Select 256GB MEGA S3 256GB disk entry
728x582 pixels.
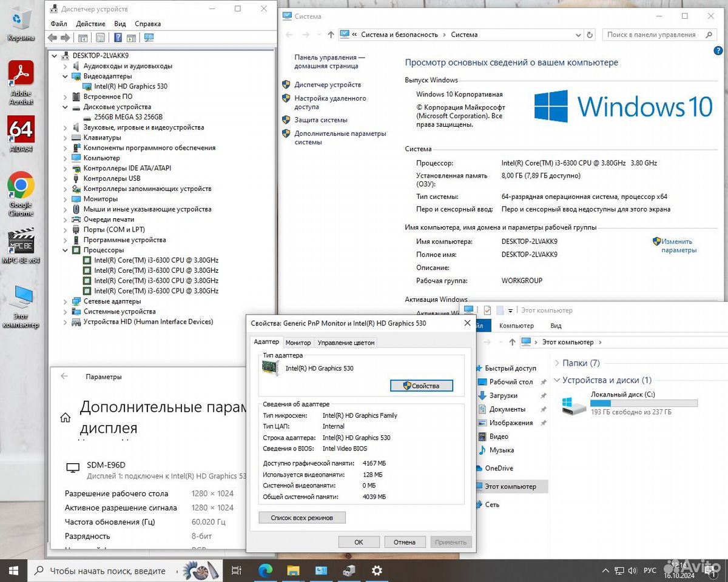coord(128,117)
